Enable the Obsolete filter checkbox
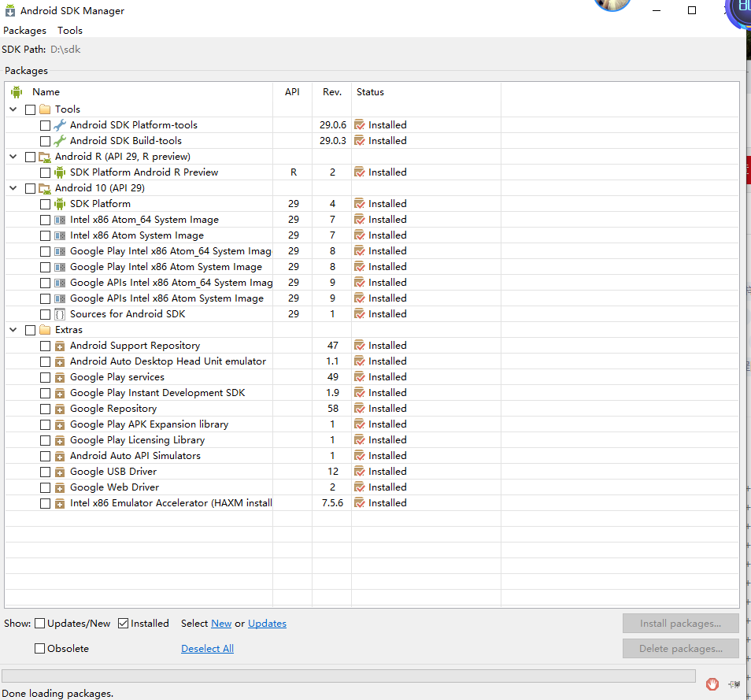The height and width of the screenshot is (700, 751). 40,649
